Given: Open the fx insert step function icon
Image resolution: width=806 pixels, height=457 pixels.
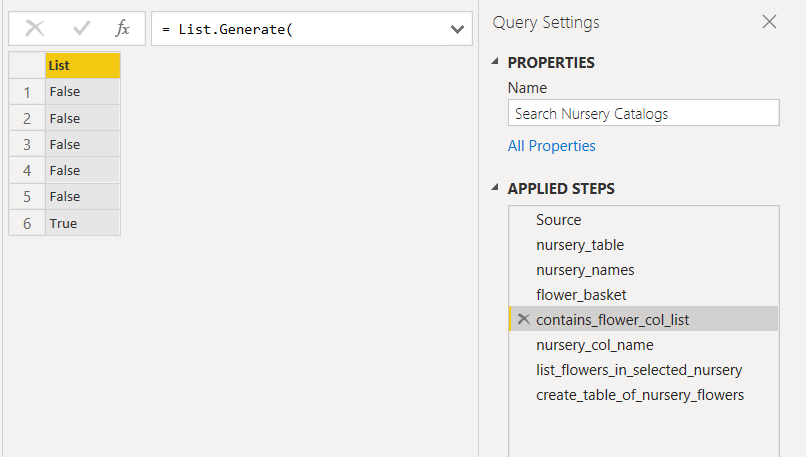Looking at the screenshot, I should click(122, 28).
